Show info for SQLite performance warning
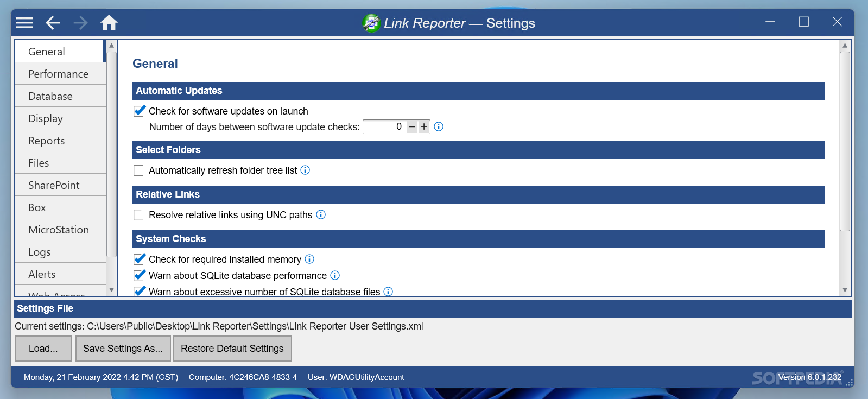This screenshot has width=868, height=399. 335,275
